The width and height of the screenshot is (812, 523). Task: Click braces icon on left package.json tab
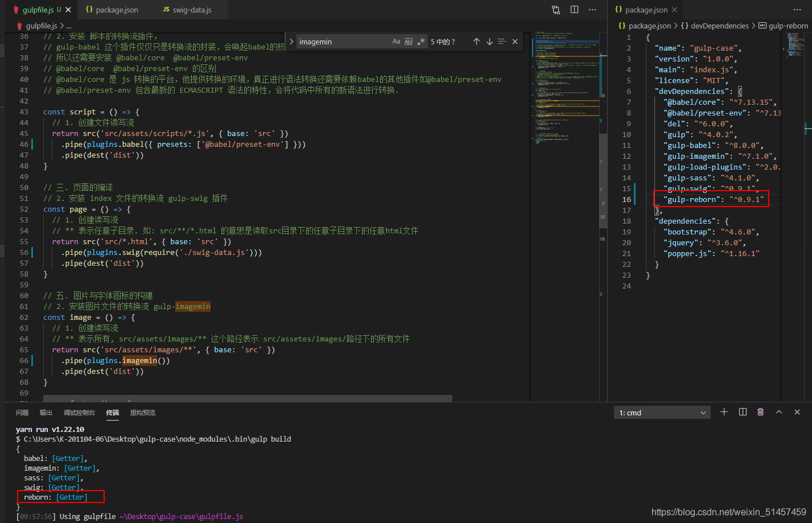pyautogui.click(x=89, y=10)
